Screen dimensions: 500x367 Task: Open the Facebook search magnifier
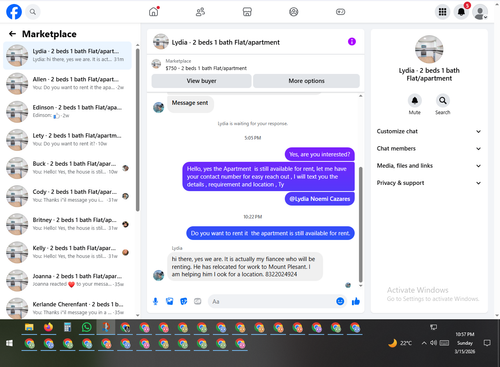[x=33, y=12]
